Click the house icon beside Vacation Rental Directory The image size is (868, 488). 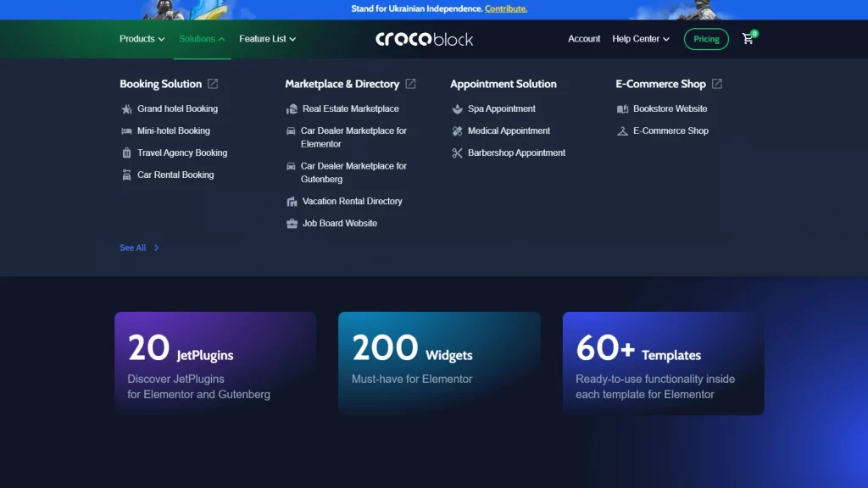pos(292,202)
